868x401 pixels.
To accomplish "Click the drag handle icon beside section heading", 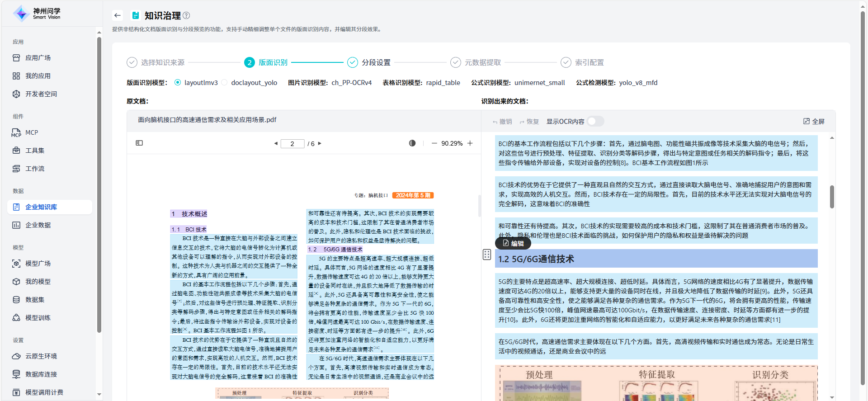I will click(486, 255).
